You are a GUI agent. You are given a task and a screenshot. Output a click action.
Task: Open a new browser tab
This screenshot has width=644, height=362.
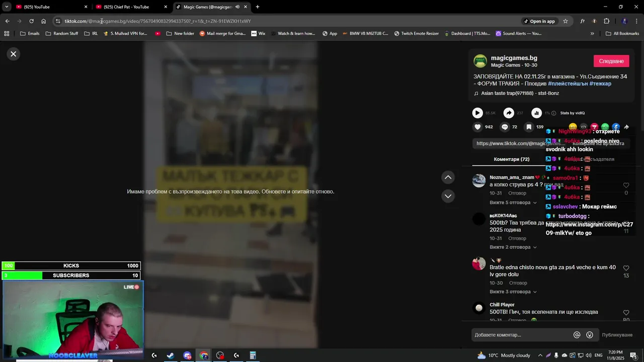click(x=258, y=7)
